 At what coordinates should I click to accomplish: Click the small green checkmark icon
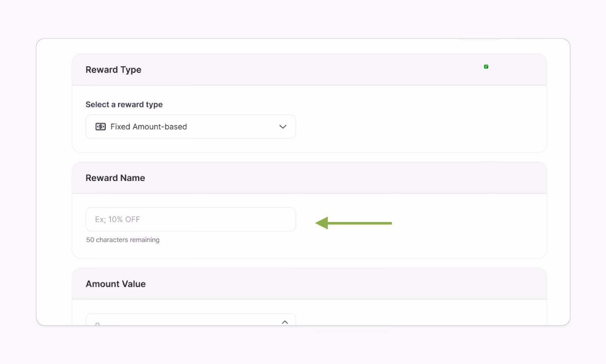[x=486, y=67]
